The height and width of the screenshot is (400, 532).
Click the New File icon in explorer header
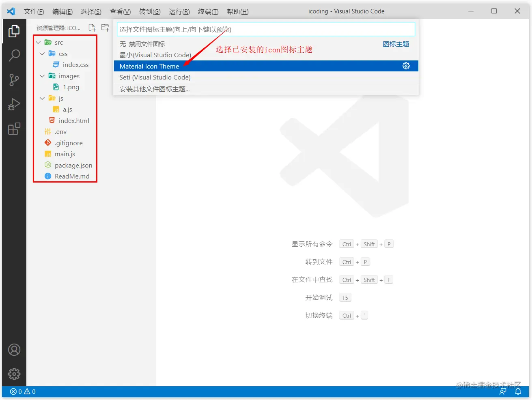92,28
